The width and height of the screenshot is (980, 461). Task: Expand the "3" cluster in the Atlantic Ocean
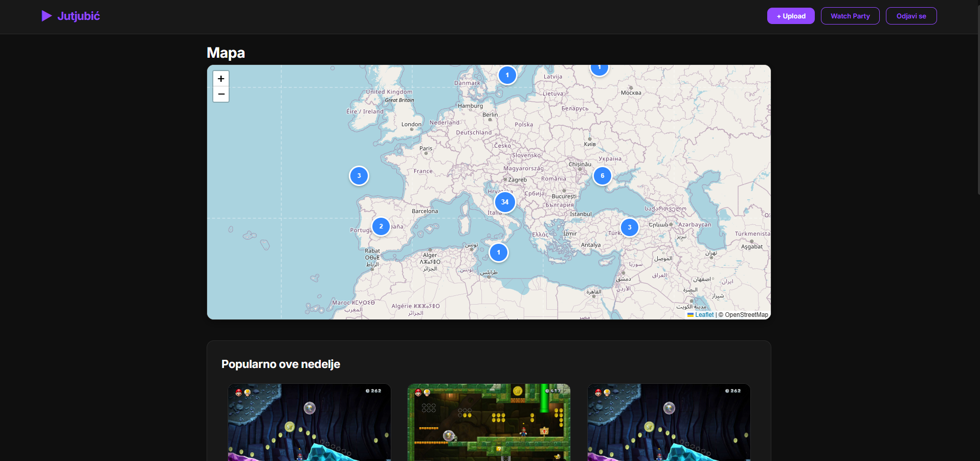[x=359, y=175]
